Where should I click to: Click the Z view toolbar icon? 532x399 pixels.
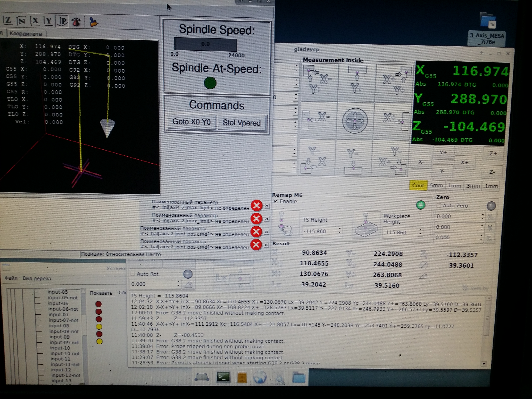tap(8, 21)
